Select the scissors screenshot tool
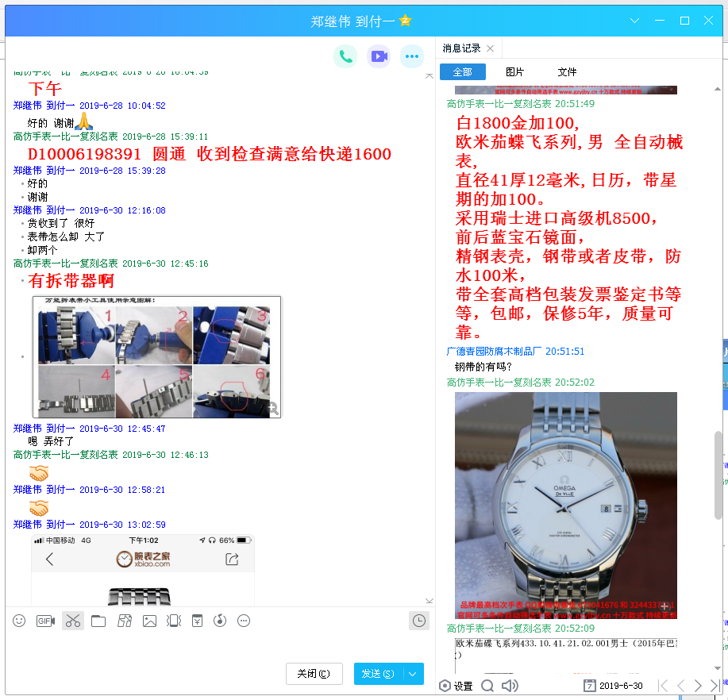The height and width of the screenshot is (700, 728). tap(73, 621)
